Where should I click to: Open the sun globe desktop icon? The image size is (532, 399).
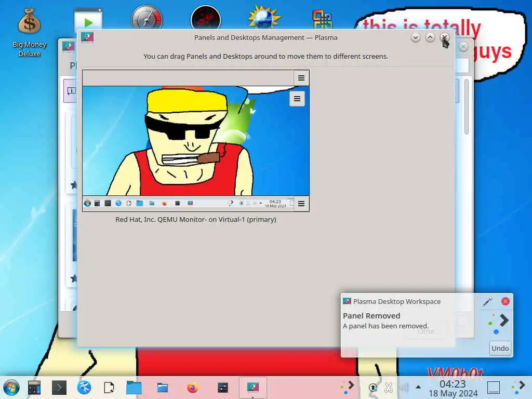click(x=264, y=18)
